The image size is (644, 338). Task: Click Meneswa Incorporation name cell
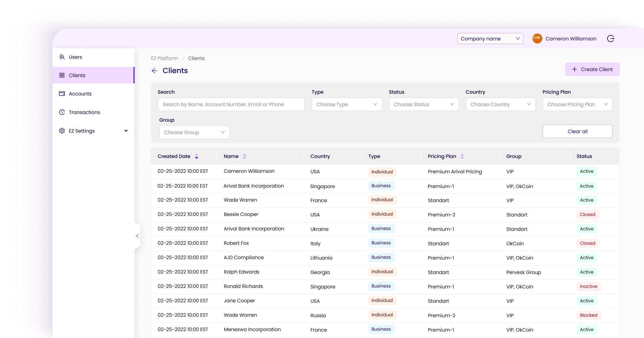(252, 329)
